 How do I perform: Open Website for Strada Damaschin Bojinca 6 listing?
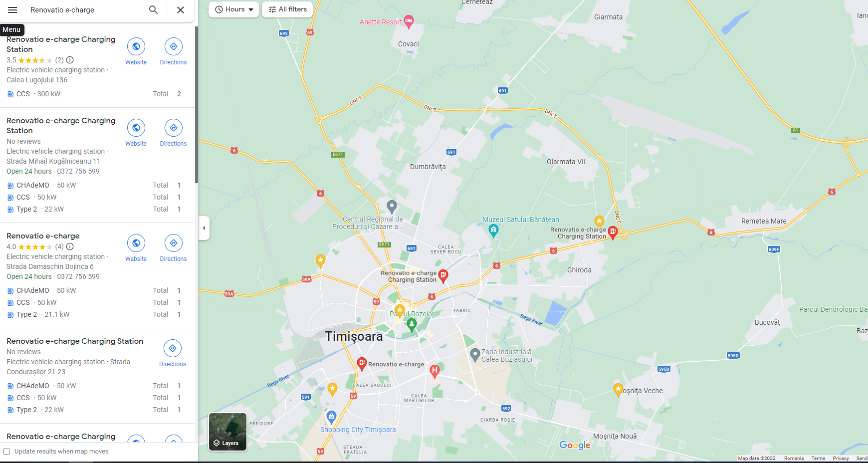pyautogui.click(x=136, y=248)
